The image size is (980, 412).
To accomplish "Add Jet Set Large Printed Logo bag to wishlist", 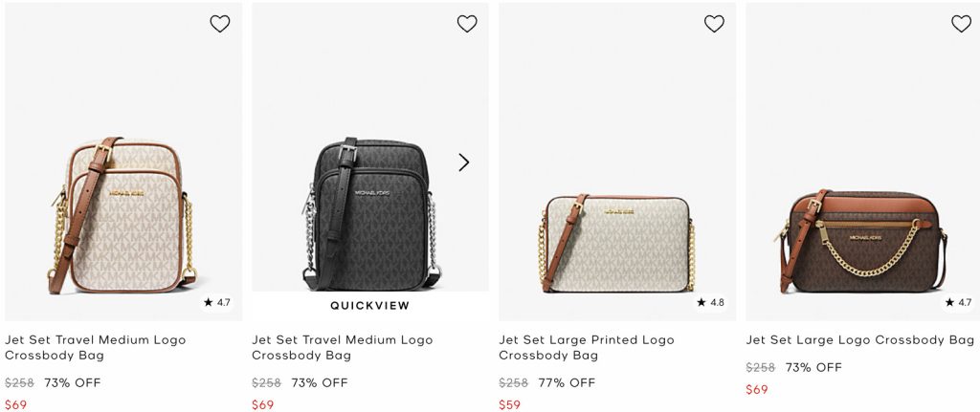I will (x=714, y=24).
